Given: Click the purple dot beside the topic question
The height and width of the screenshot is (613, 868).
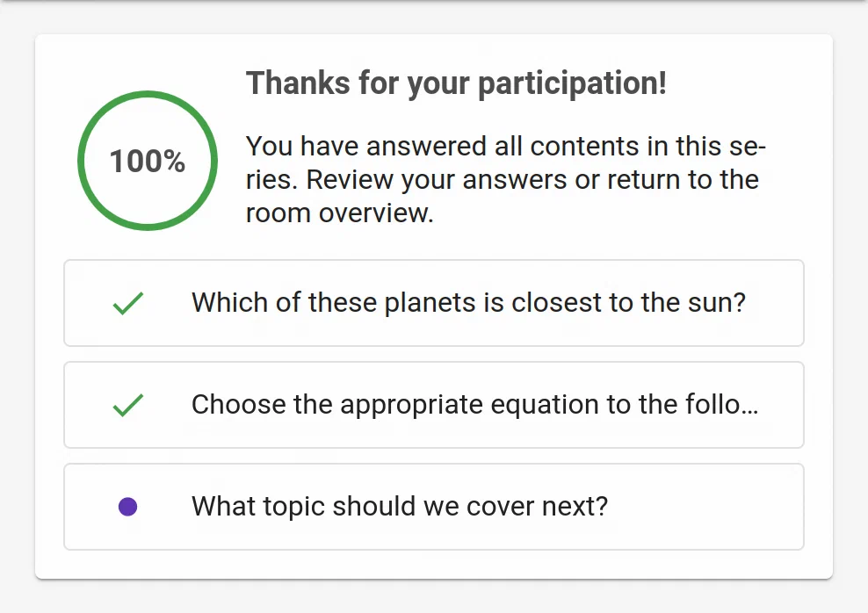Looking at the screenshot, I should pyautogui.click(x=127, y=507).
